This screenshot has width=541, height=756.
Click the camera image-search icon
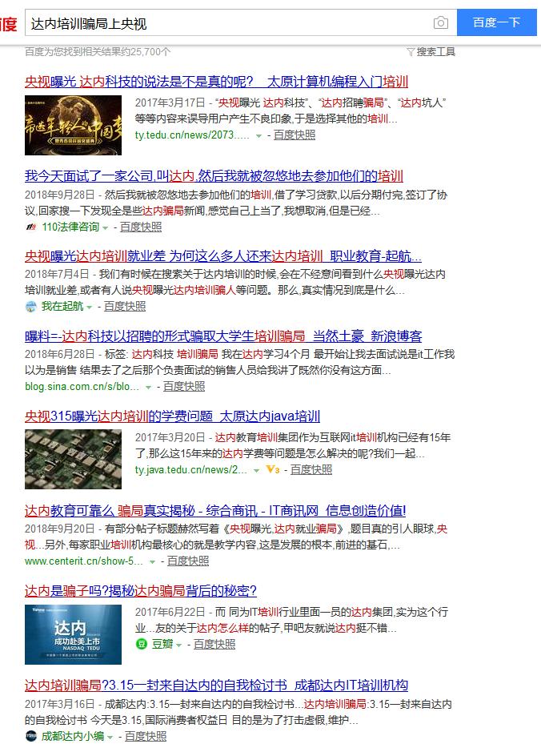[x=440, y=22]
